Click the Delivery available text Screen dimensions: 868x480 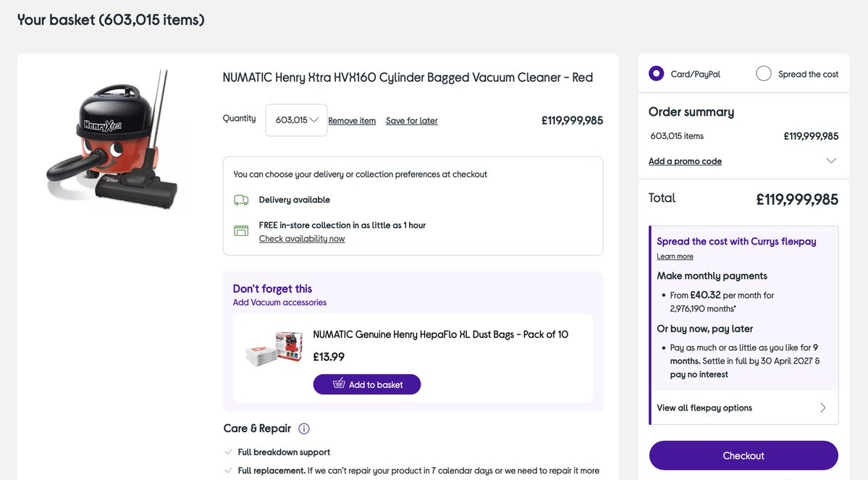295,200
